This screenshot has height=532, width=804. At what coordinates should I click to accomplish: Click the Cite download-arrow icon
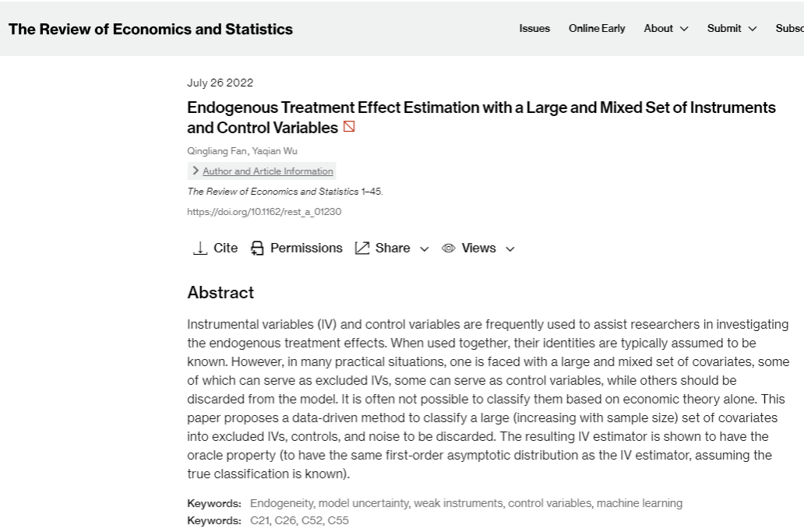pos(200,248)
